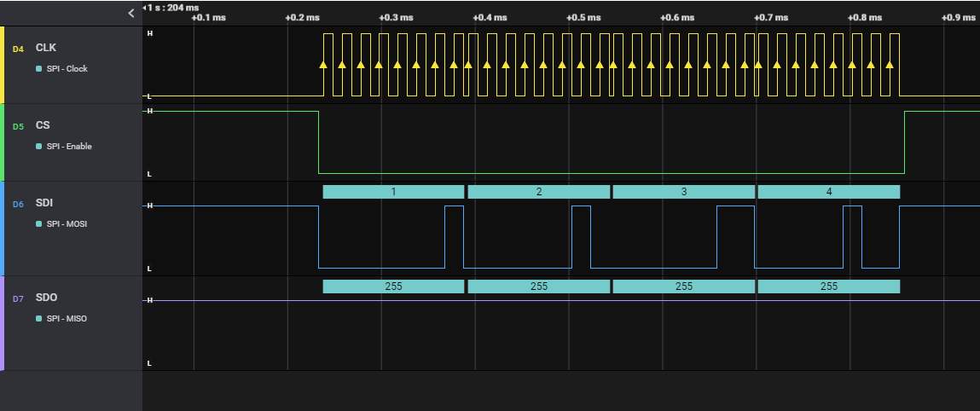Select the D6 SDI channel label
The height and width of the screenshot is (411, 980).
(x=44, y=203)
